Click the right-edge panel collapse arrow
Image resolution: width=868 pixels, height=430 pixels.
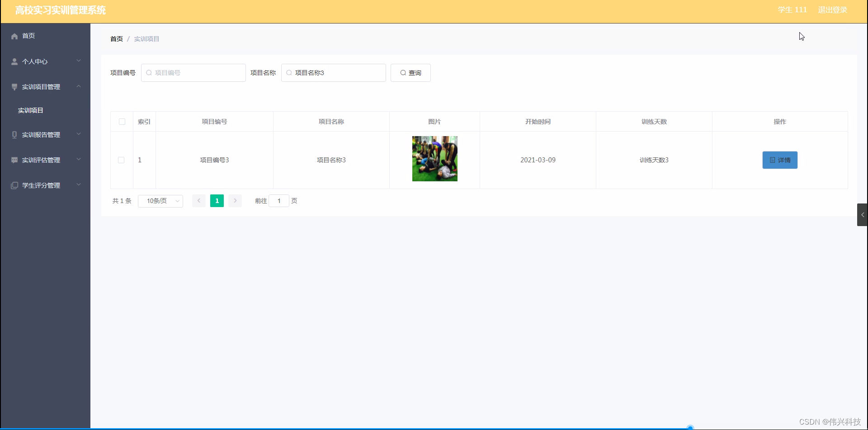pyautogui.click(x=863, y=215)
